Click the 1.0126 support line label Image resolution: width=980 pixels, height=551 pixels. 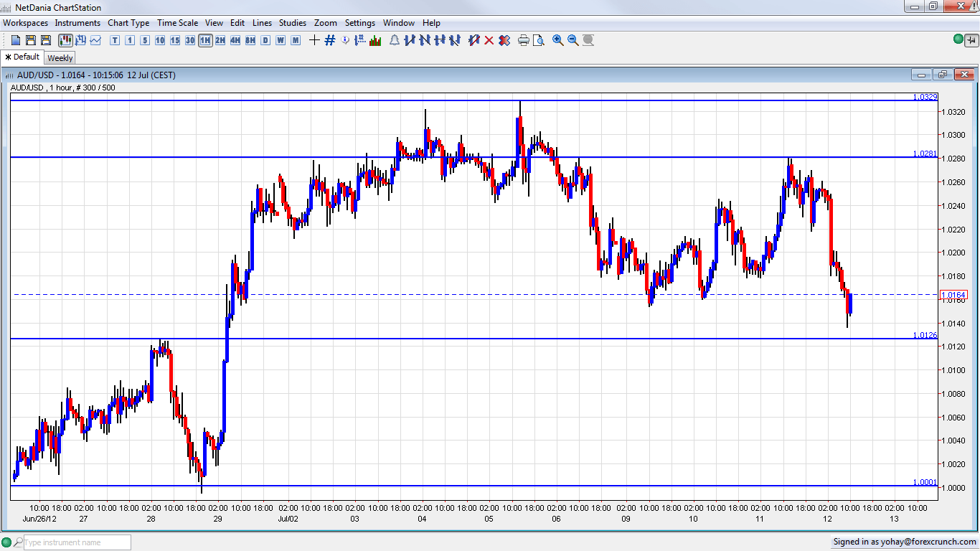pyautogui.click(x=925, y=335)
